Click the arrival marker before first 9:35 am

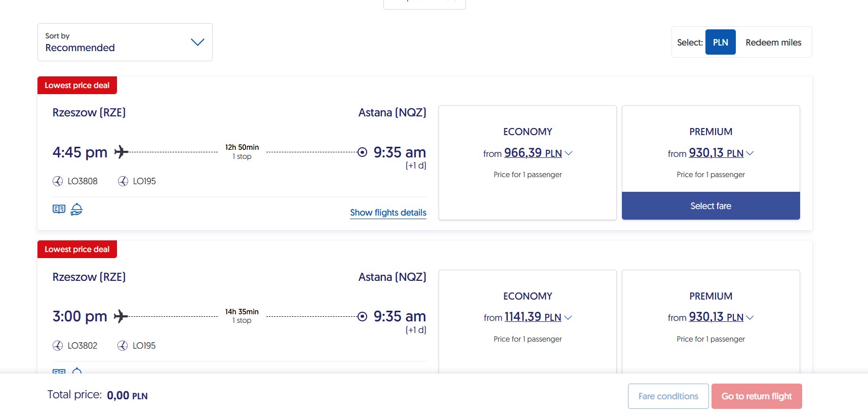[362, 152]
